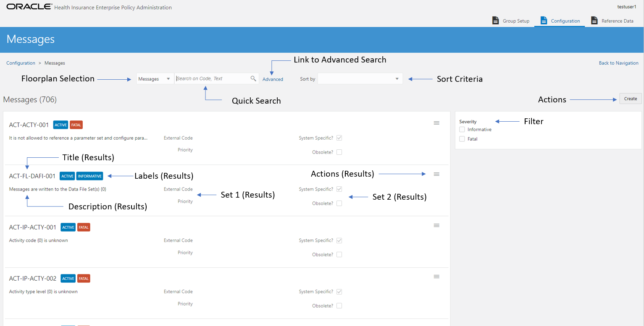Screen dimensions: 644x326
Task: Open actions menu for ACT-IP-ACTY-001 message
Action: [436, 225]
